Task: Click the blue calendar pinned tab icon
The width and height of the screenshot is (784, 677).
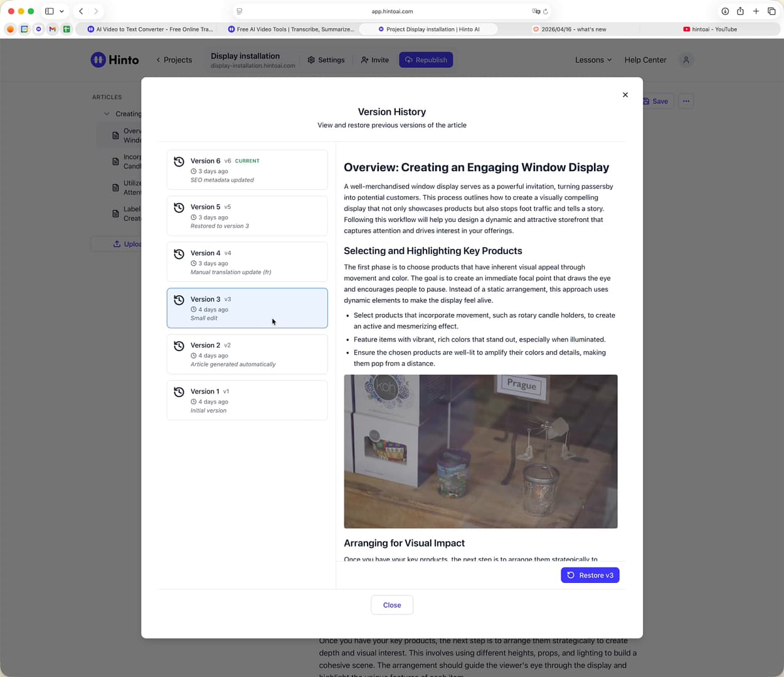Action: 24,29
